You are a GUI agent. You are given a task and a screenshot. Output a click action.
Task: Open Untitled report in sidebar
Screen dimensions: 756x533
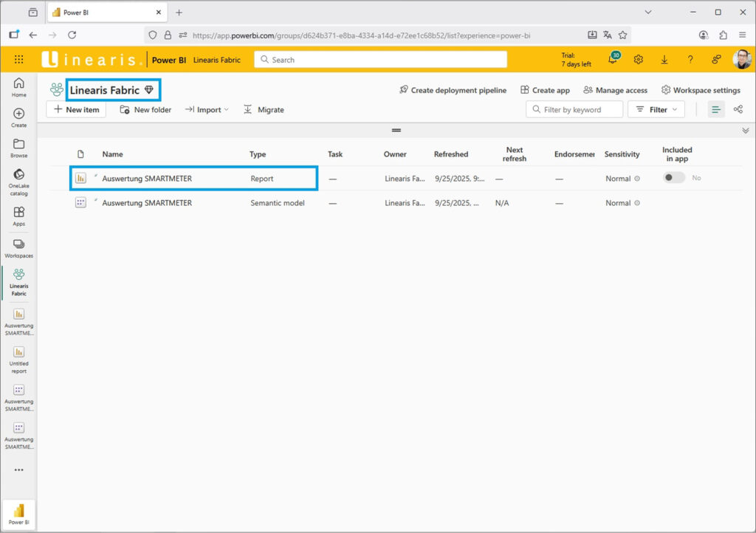point(18,360)
